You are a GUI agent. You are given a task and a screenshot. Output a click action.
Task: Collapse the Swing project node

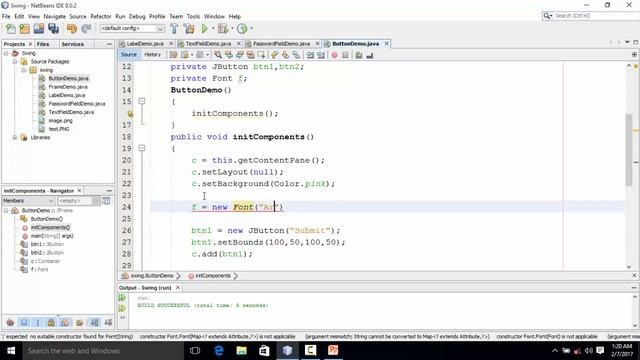pyautogui.click(x=6, y=53)
